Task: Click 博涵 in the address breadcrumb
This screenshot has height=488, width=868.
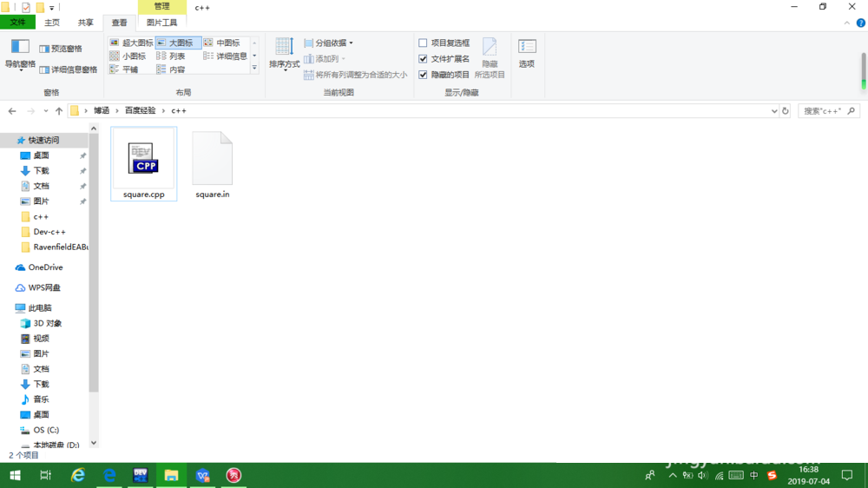Action: (102, 111)
